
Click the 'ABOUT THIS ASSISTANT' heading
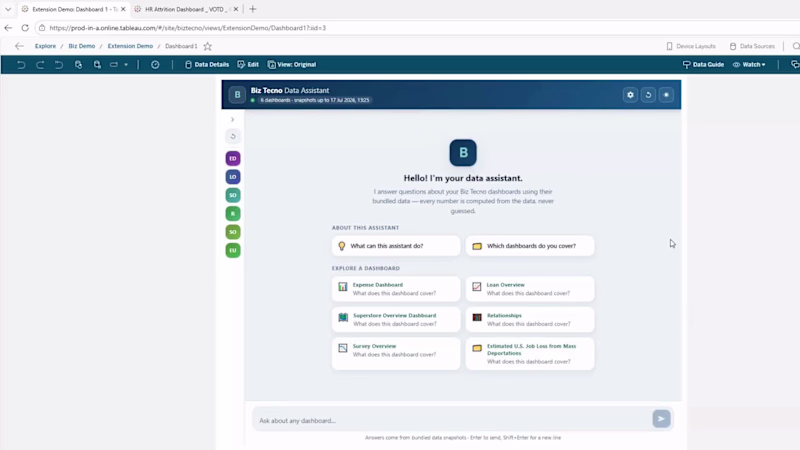click(365, 228)
